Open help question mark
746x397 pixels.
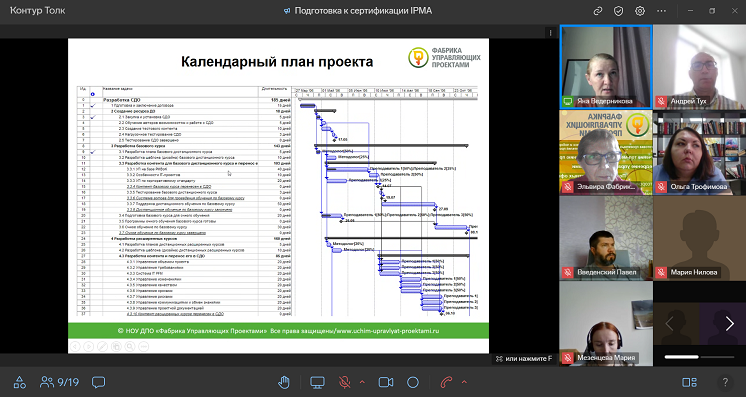tap(725, 382)
